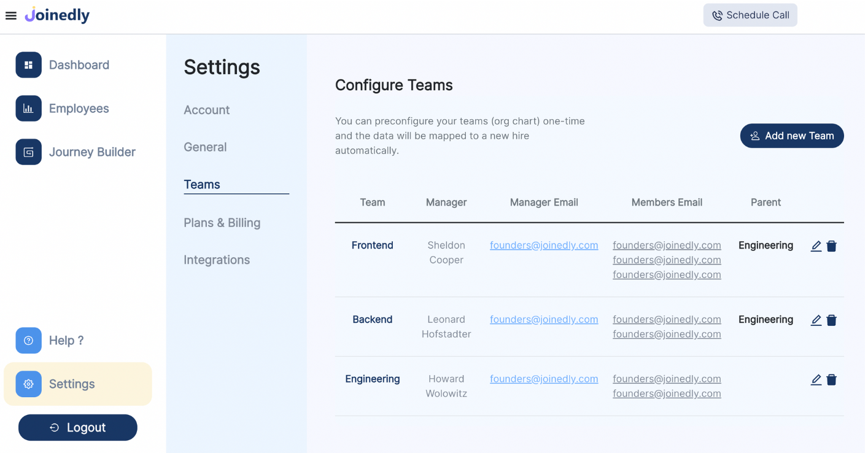The height and width of the screenshot is (453, 868).
Task: Click the Help question mark icon
Action: pos(28,340)
